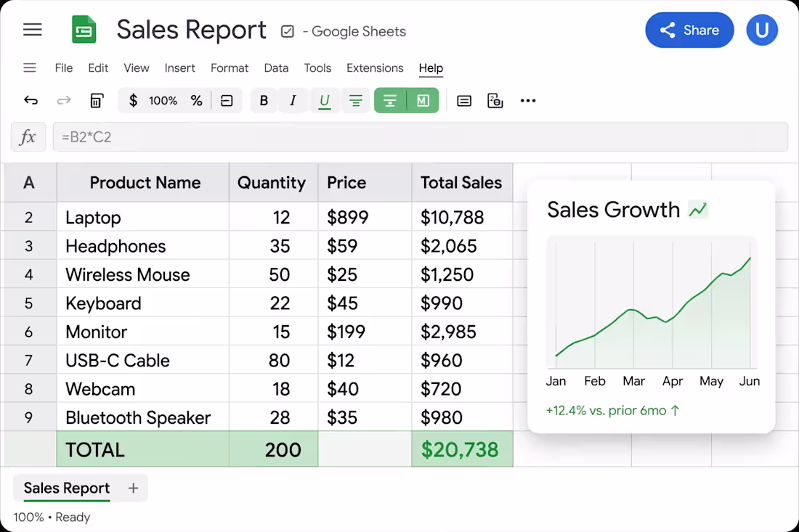Apply dollar currency format

[133, 100]
